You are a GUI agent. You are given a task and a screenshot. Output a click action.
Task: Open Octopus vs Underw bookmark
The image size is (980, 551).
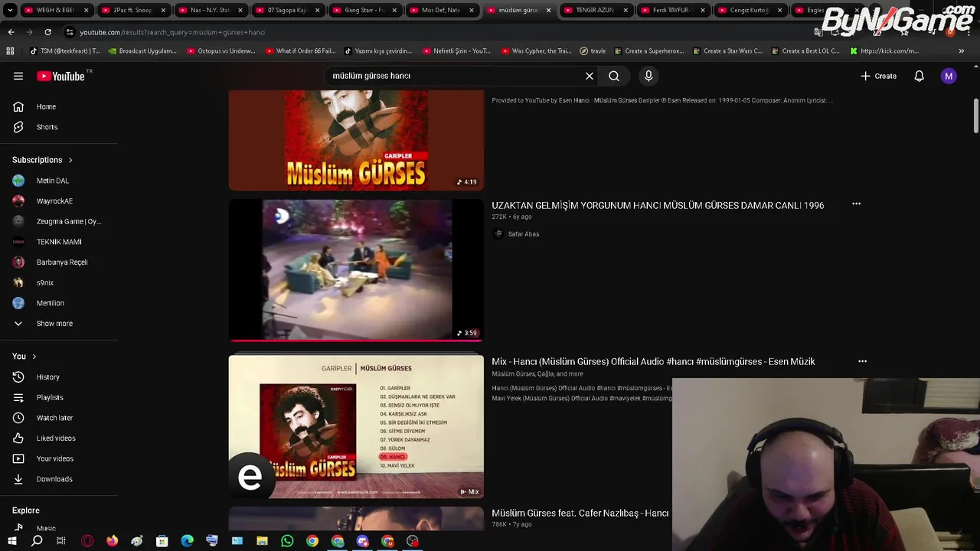click(221, 51)
